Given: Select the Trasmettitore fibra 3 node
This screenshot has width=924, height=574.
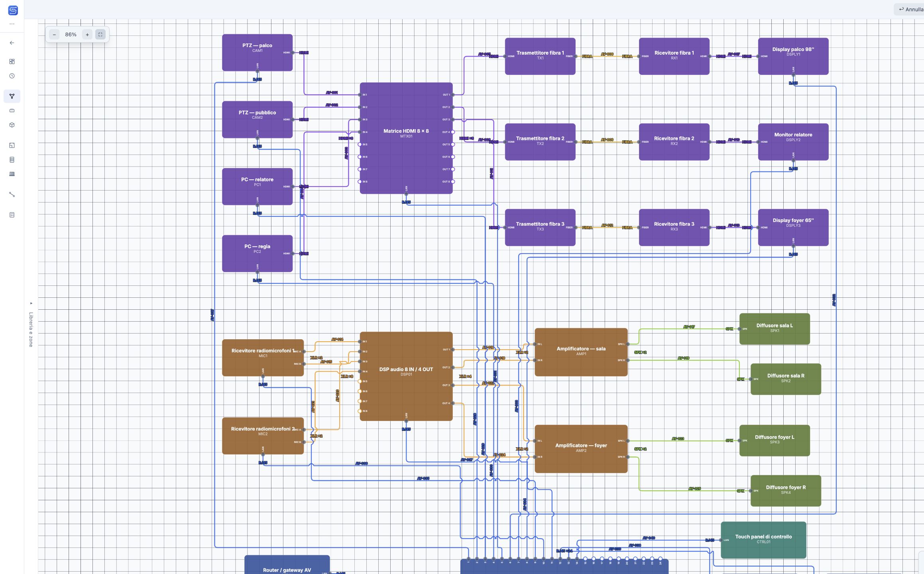Looking at the screenshot, I should [540, 227].
